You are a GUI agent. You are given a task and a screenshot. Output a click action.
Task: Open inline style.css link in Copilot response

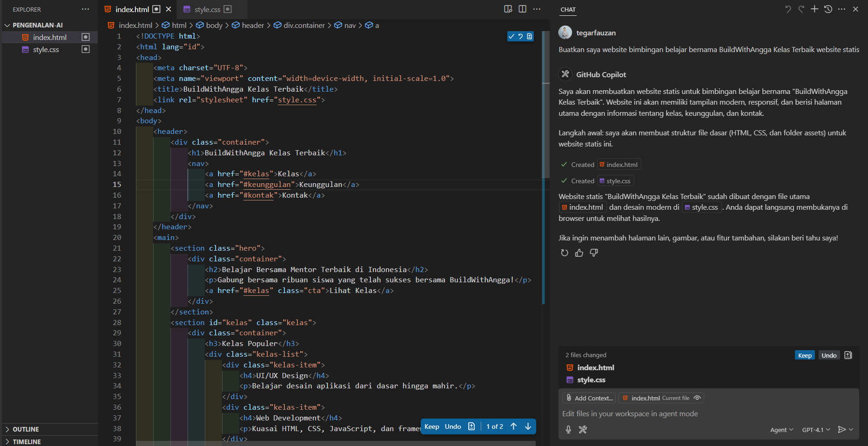[701, 207]
